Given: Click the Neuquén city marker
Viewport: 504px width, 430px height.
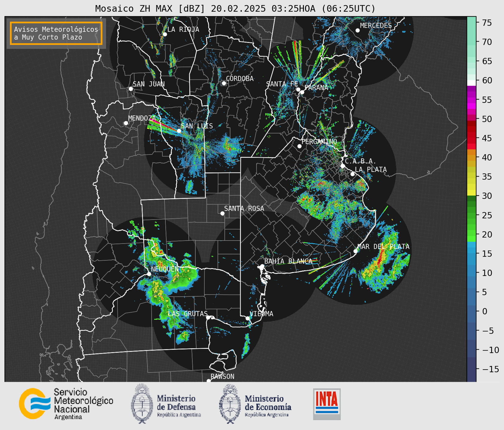Looking at the screenshot, I should pos(149,274).
